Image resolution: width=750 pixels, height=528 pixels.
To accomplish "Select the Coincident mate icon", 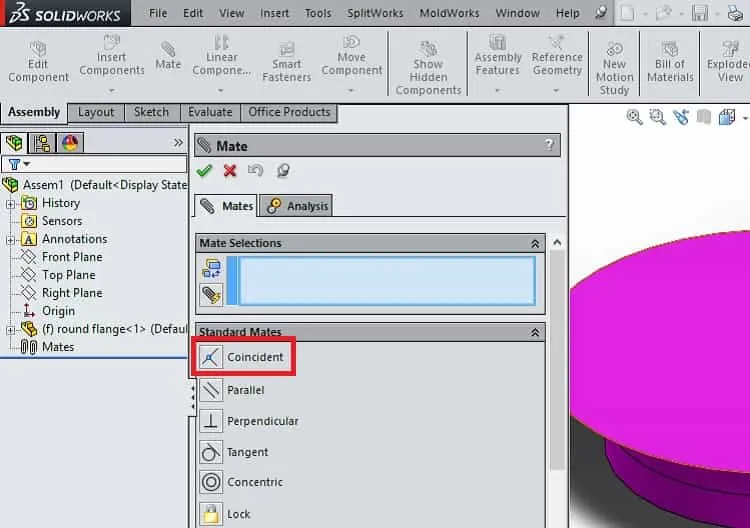I will [x=210, y=357].
